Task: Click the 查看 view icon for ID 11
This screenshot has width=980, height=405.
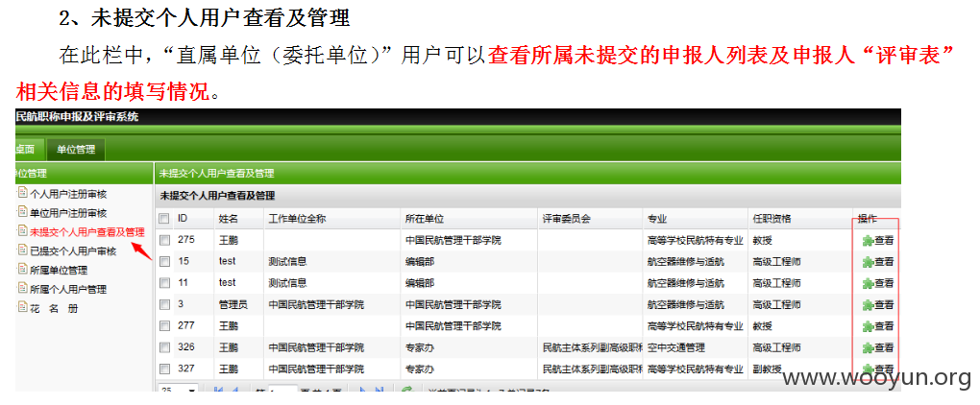Action: (x=868, y=283)
